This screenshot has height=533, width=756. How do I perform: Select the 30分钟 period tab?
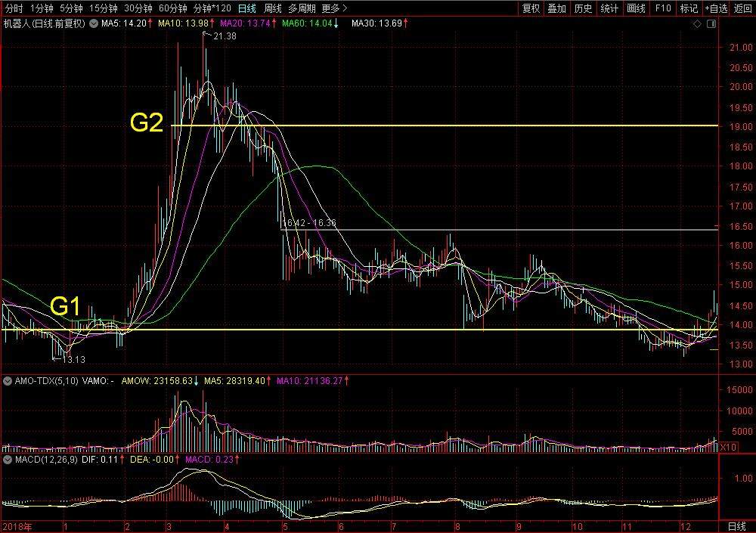[x=138, y=8]
